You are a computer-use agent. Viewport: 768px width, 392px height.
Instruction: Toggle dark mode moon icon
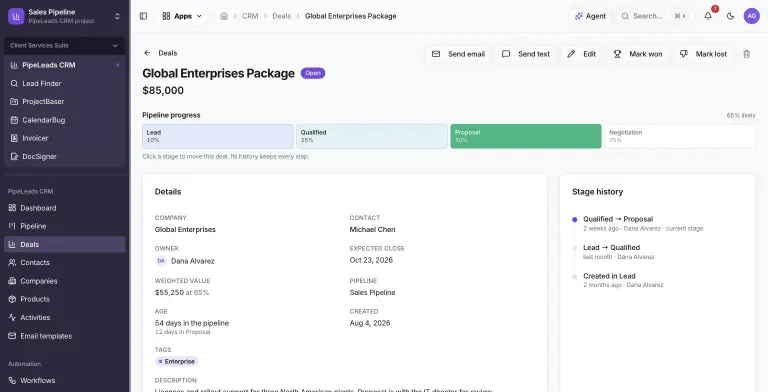pyautogui.click(x=730, y=16)
